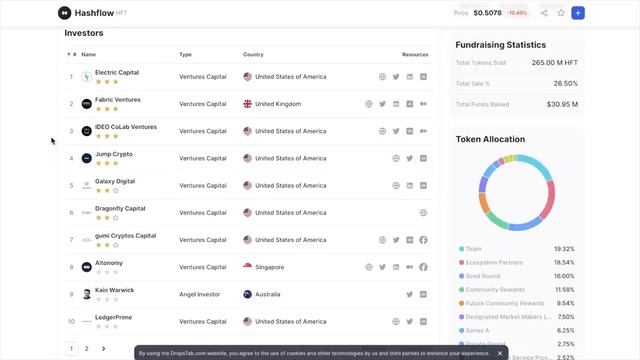
Task: Open Dragonfly Capital's website globe icon
Action: [x=423, y=213]
